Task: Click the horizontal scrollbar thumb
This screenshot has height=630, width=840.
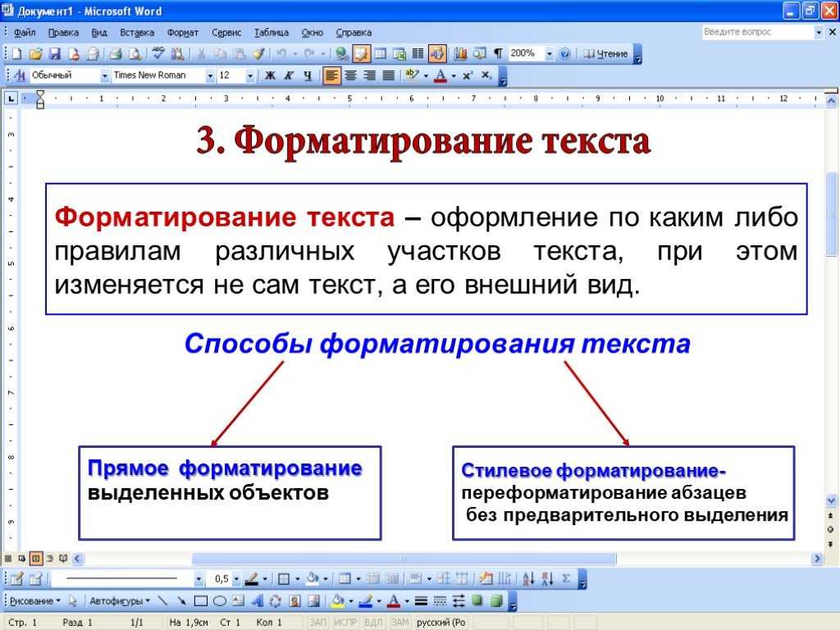Action: click(x=404, y=559)
